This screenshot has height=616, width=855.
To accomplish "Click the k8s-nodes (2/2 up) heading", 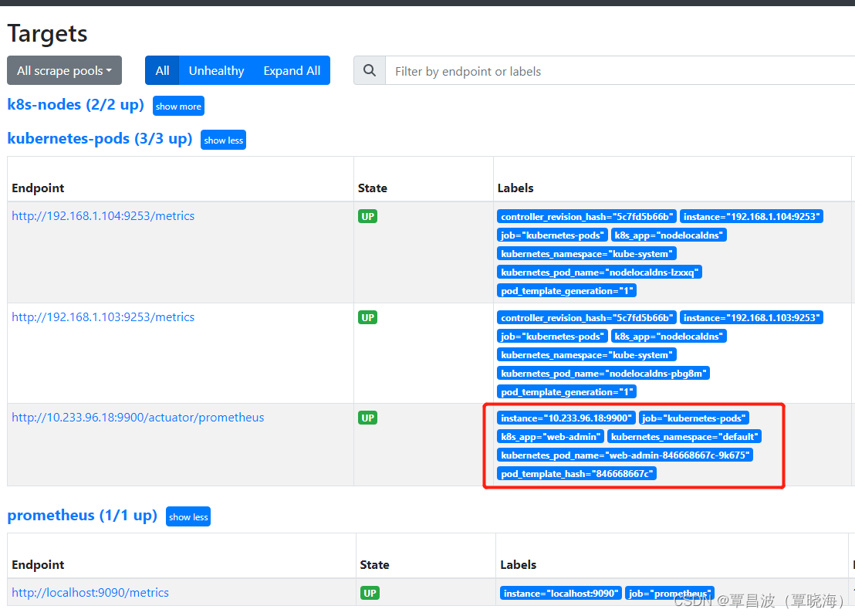I will pyautogui.click(x=75, y=105).
